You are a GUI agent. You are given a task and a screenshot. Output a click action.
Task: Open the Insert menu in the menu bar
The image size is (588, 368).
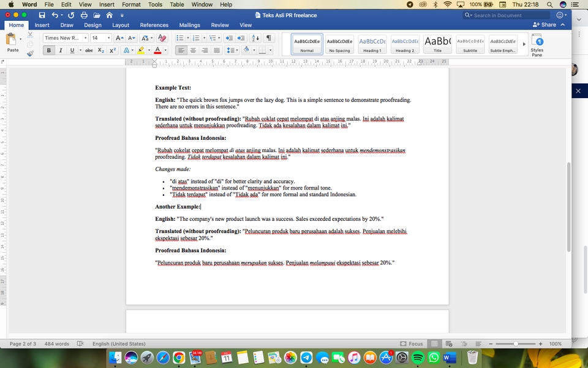107,4
